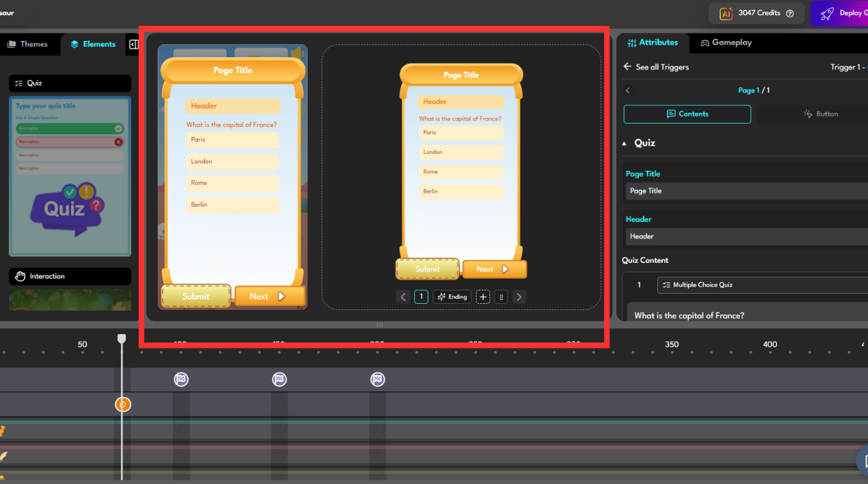
Task: Open the Gameplay tab
Action: click(x=726, y=43)
